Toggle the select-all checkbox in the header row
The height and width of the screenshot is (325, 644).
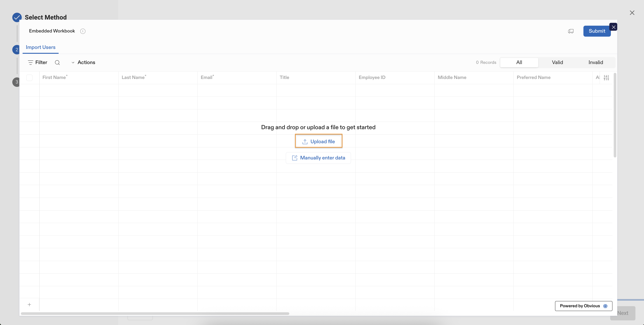click(29, 77)
